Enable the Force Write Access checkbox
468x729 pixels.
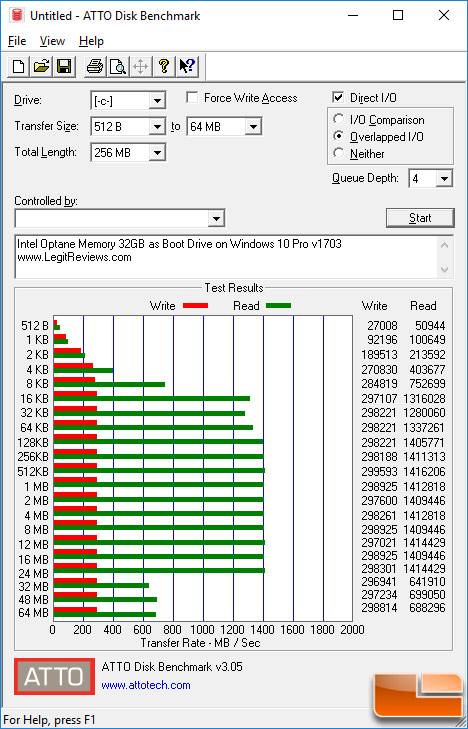[191, 98]
